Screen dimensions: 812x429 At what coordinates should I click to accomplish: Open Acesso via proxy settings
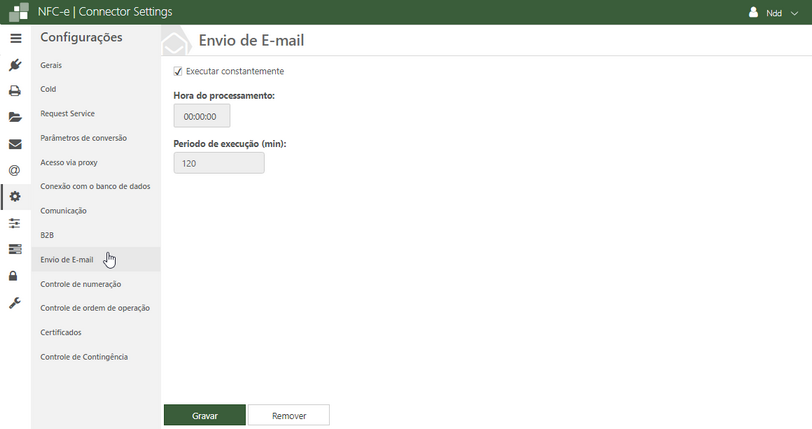pos(69,162)
